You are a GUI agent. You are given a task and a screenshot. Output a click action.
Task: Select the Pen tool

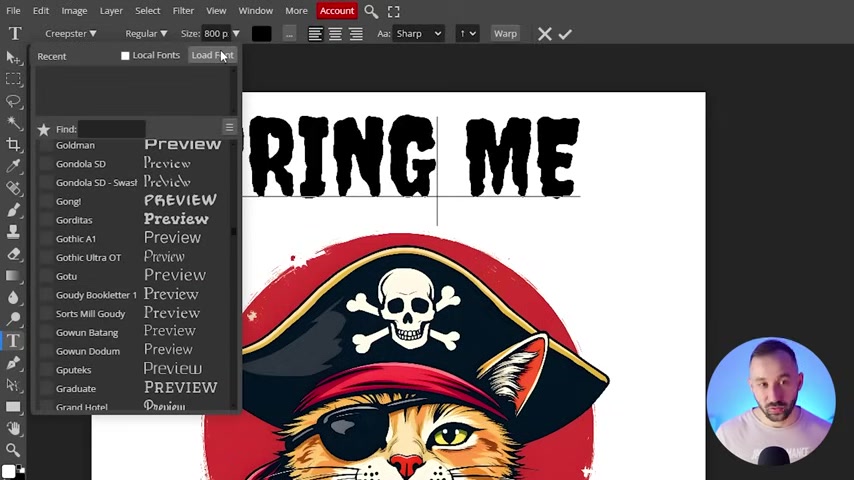(13, 363)
